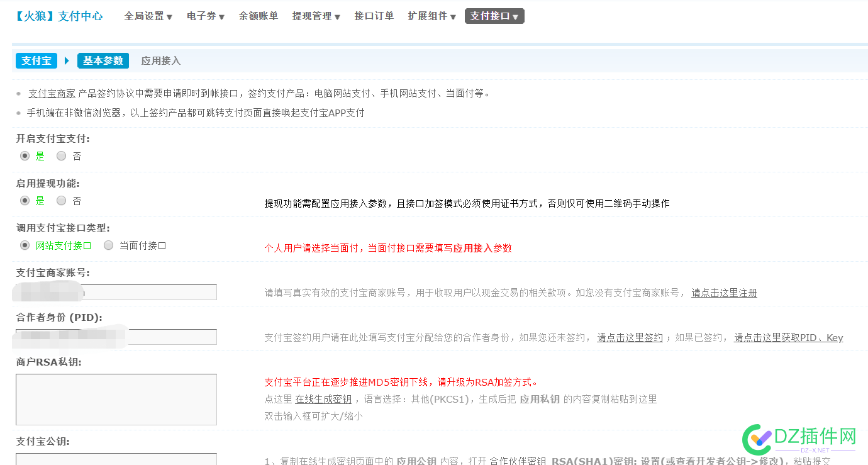This screenshot has height=465, width=868.
Task: Click into the 支付宝公钥 textarea
Action: [x=116, y=459]
